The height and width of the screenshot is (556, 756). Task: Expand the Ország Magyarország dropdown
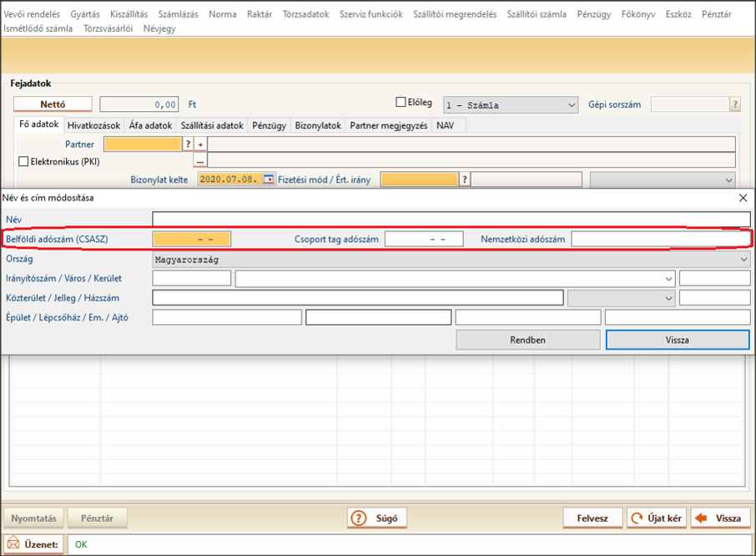451,260
